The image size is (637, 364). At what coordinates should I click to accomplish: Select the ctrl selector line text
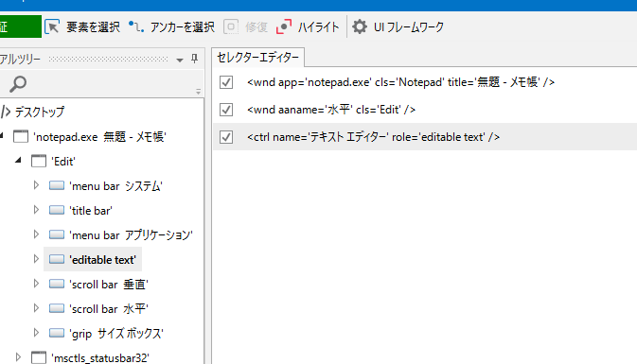[x=373, y=137]
